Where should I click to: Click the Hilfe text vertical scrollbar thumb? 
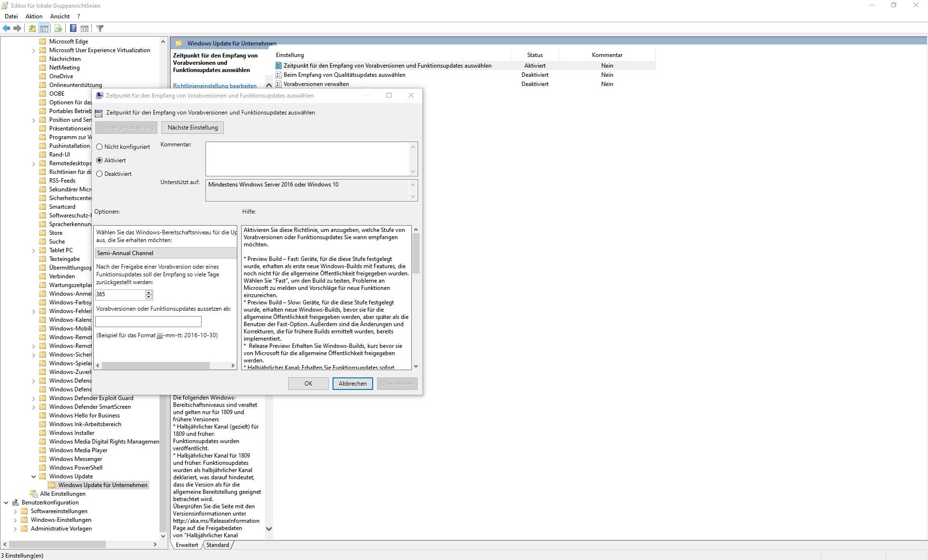pyautogui.click(x=416, y=253)
